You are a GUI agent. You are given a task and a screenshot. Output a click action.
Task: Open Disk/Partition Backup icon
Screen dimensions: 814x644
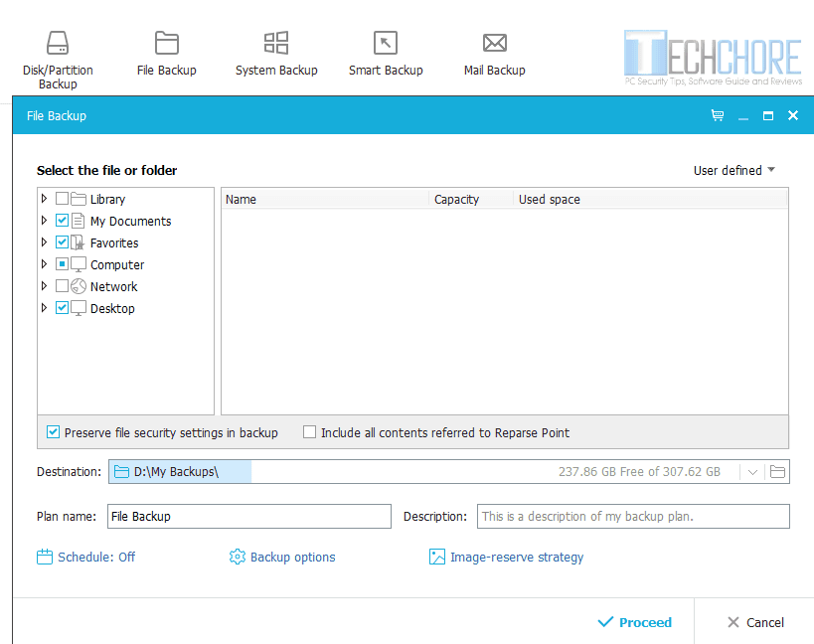tap(58, 43)
